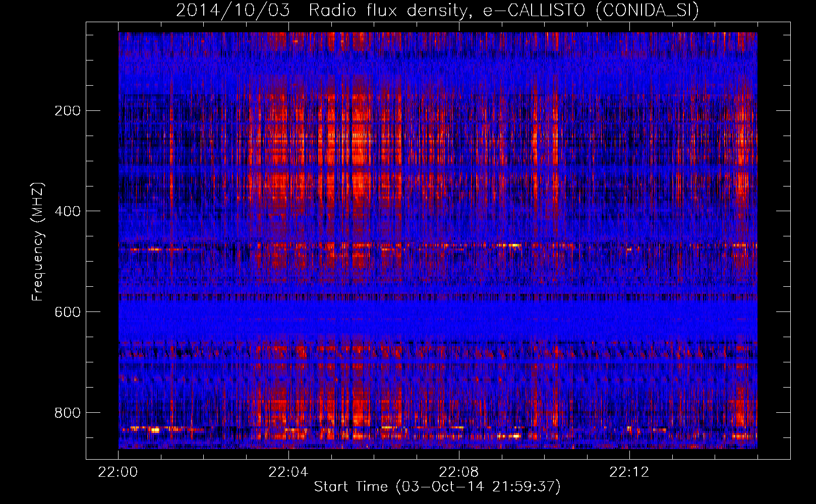Click the 600 frequency tick label
816x504 pixels.
67,312
